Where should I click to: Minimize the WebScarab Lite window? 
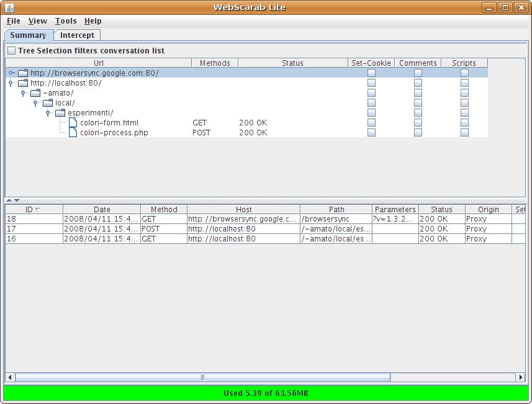click(489, 7)
